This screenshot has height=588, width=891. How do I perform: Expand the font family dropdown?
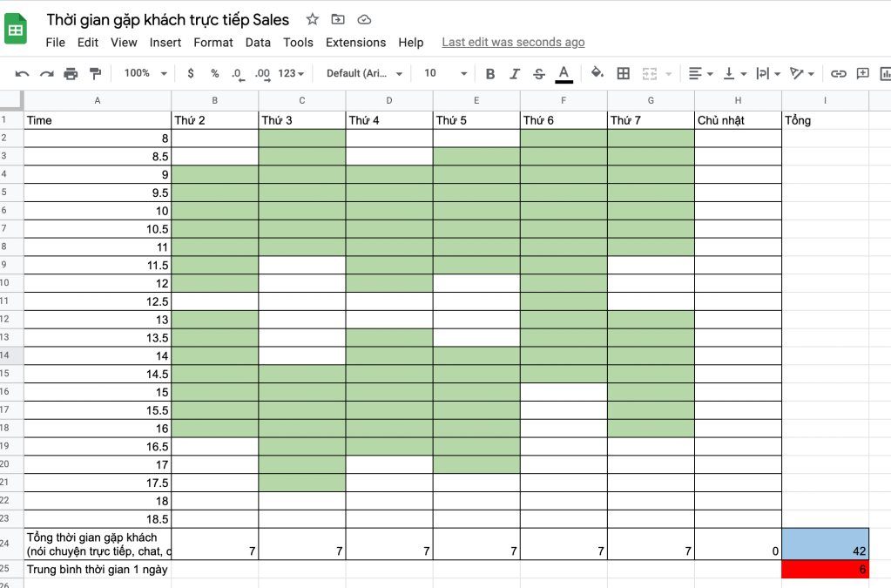tap(364, 73)
